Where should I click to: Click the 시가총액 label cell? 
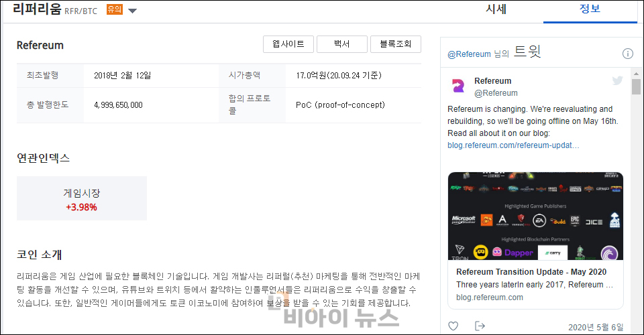(x=252, y=76)
